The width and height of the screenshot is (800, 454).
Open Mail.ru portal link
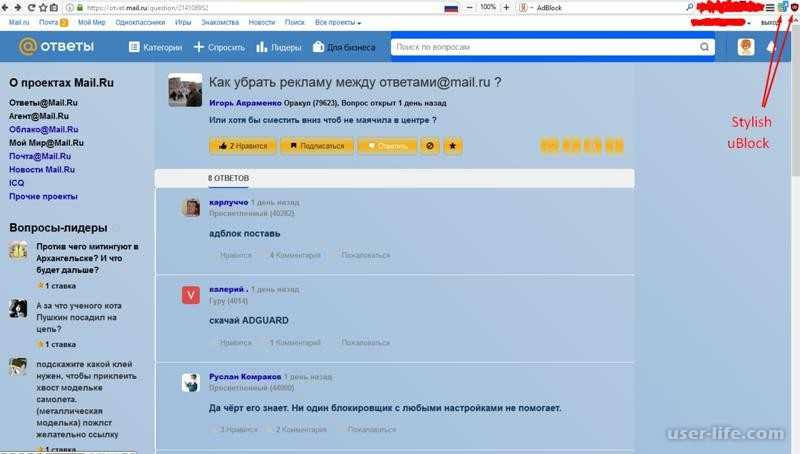19,22
